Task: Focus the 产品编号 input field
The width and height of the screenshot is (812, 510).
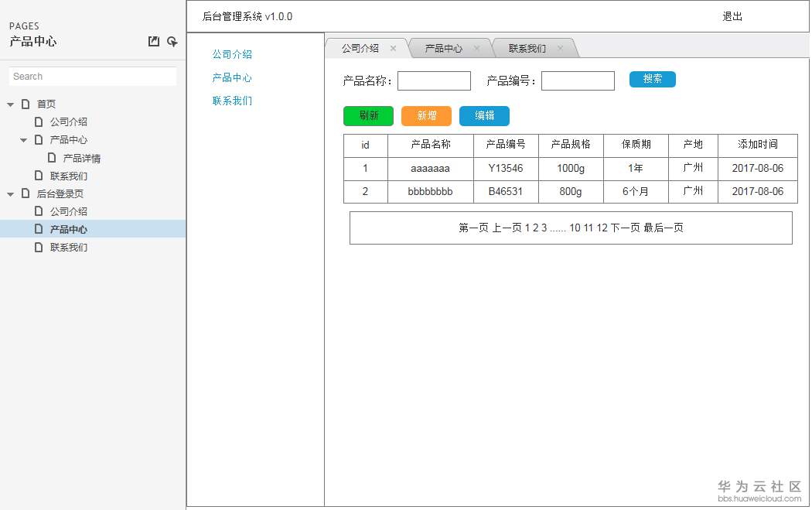Action: coord(578,80)
